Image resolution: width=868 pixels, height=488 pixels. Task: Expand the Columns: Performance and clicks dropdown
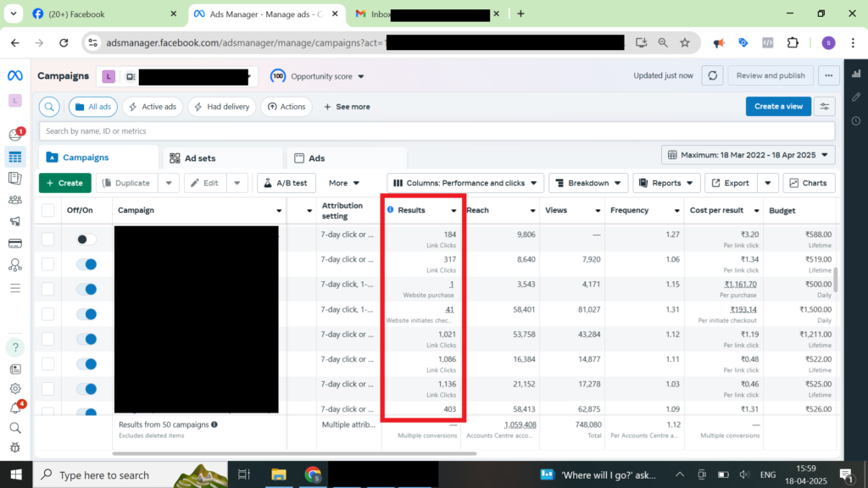465,183
